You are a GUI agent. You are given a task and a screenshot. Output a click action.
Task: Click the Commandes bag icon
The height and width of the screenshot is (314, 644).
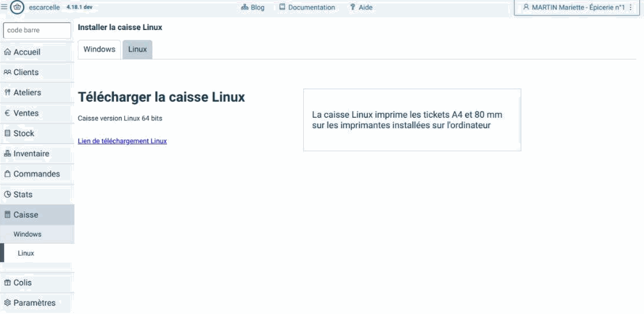(7, 174)
